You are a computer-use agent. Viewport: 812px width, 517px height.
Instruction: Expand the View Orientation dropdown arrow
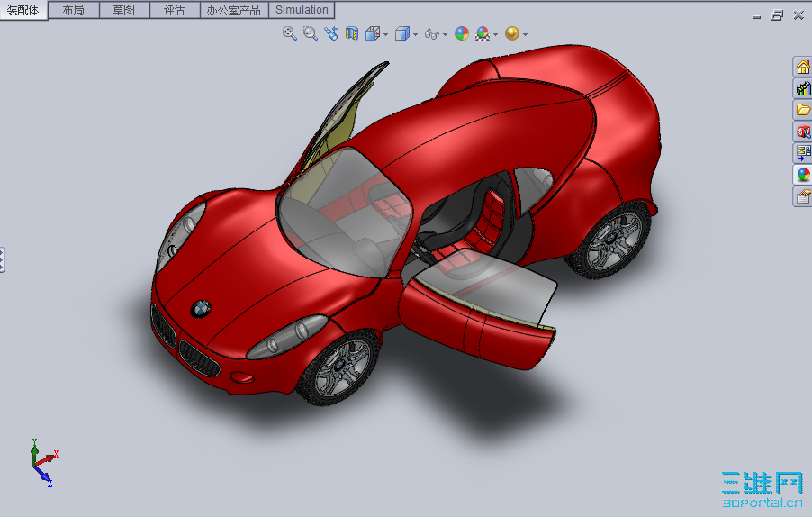(x=386, y=34)
